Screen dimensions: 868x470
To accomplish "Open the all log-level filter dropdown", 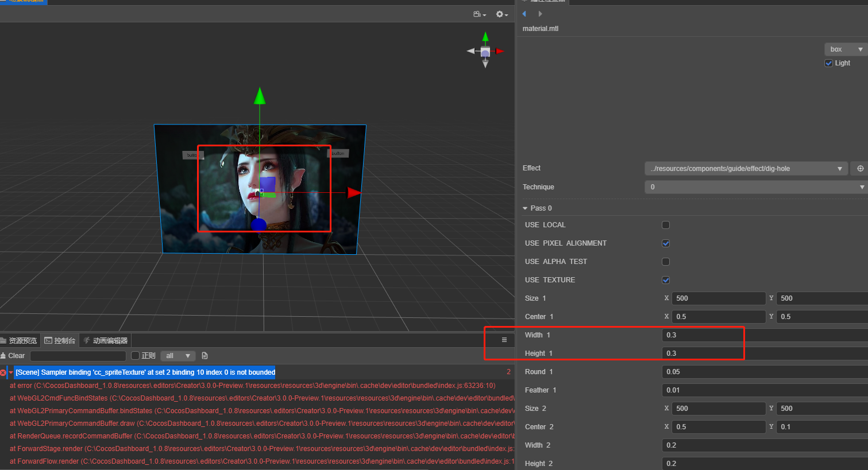I will click(x=178, y=356).
